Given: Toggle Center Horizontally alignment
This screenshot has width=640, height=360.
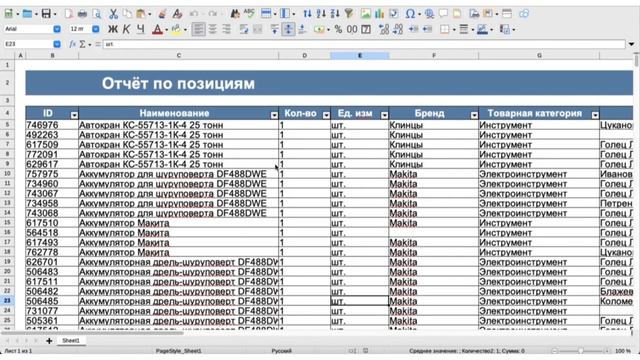Looking at the screenshot, I should (212, 29).
